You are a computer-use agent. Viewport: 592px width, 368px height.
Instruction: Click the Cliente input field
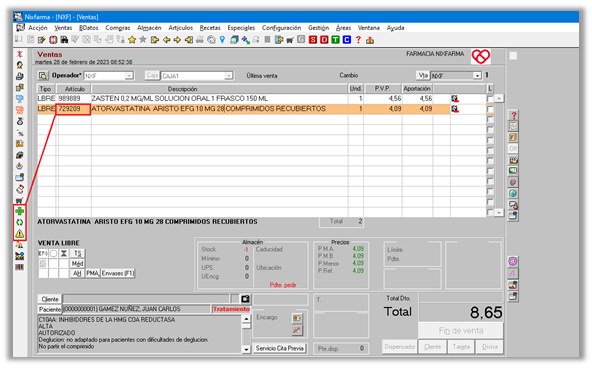point(146,299)
